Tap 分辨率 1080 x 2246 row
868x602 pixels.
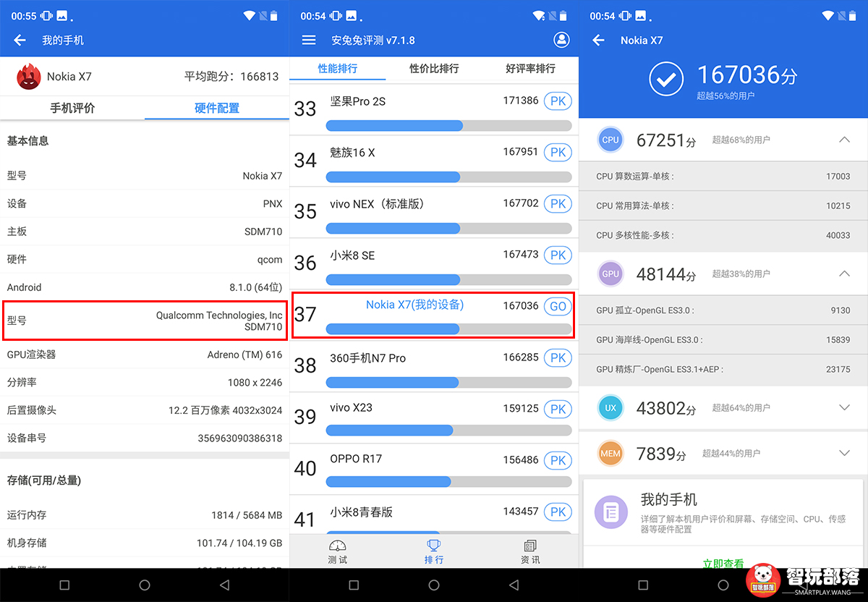point(145,383)
